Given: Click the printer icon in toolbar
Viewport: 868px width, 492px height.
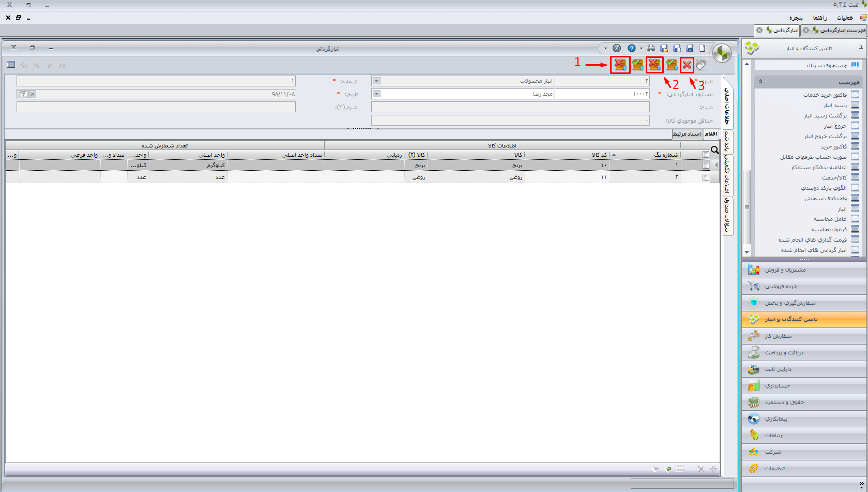Looking at the screenshot, I should coord(651,48).
